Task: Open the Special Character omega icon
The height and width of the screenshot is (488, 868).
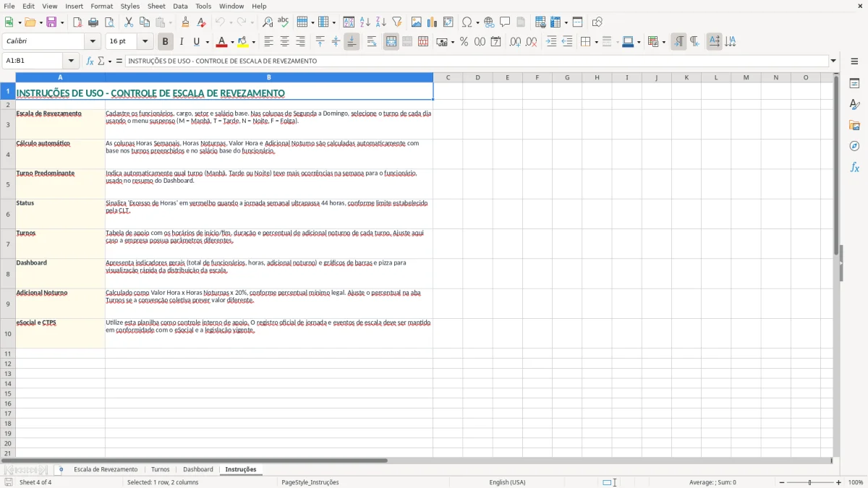Action: pyautogui.click(x=467, y=22)
